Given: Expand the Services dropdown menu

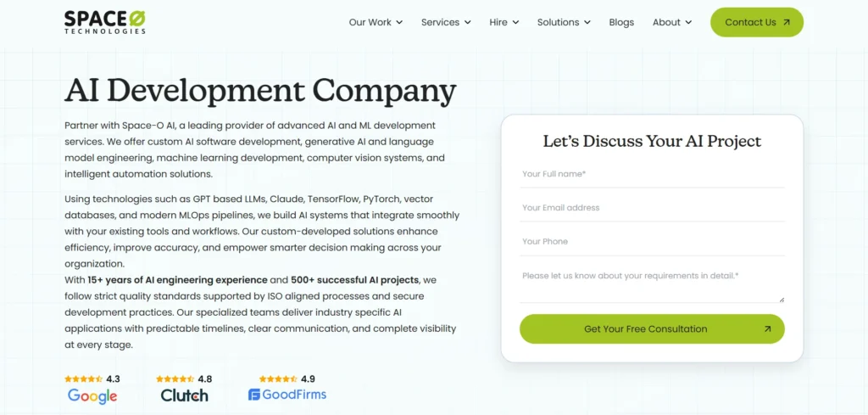Looking at the screenshot, I should 446,22.
